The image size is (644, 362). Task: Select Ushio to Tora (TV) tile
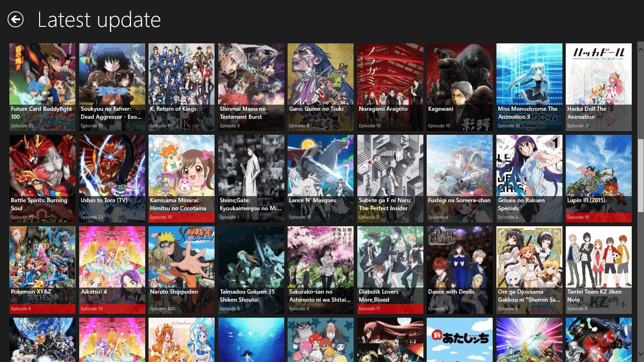tap(112, 179)
